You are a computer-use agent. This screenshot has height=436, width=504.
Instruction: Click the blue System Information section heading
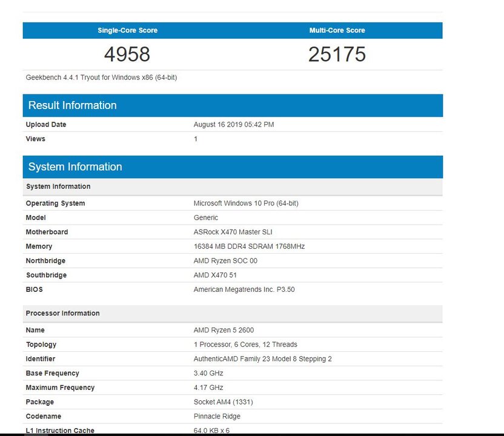pos(75,167)
